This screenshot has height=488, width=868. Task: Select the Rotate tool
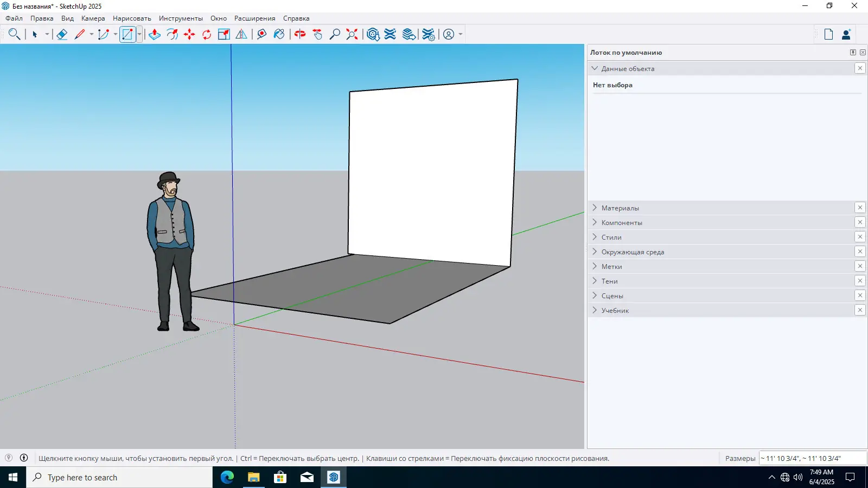(207, 35)
